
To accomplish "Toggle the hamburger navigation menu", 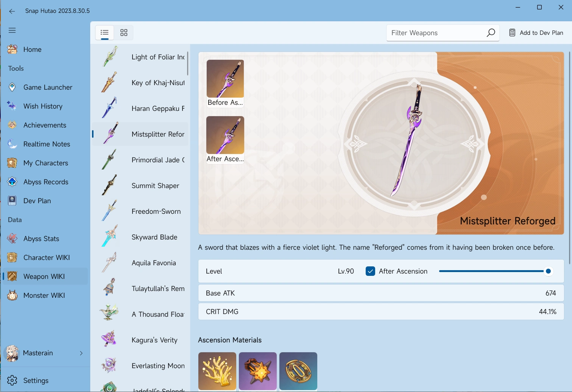I will click(12, 30).
